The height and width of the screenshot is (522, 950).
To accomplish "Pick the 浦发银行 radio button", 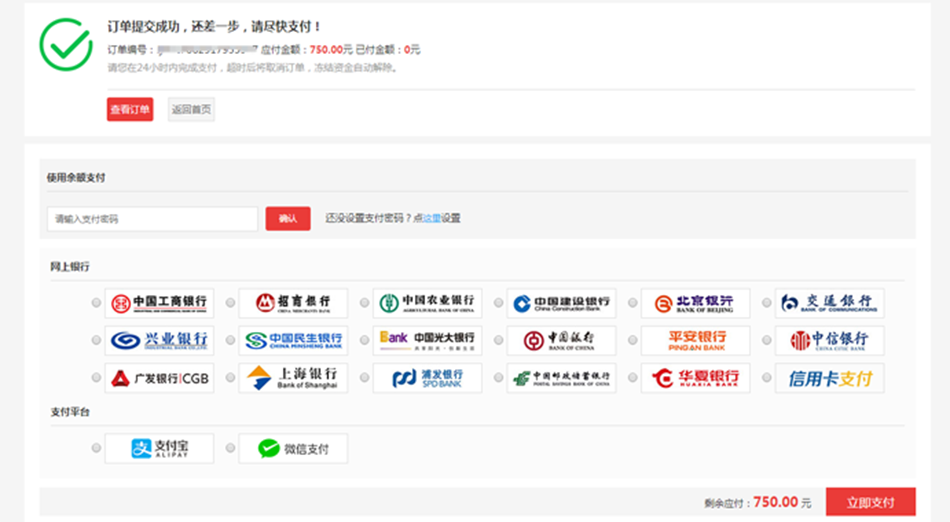I will 364,377.
